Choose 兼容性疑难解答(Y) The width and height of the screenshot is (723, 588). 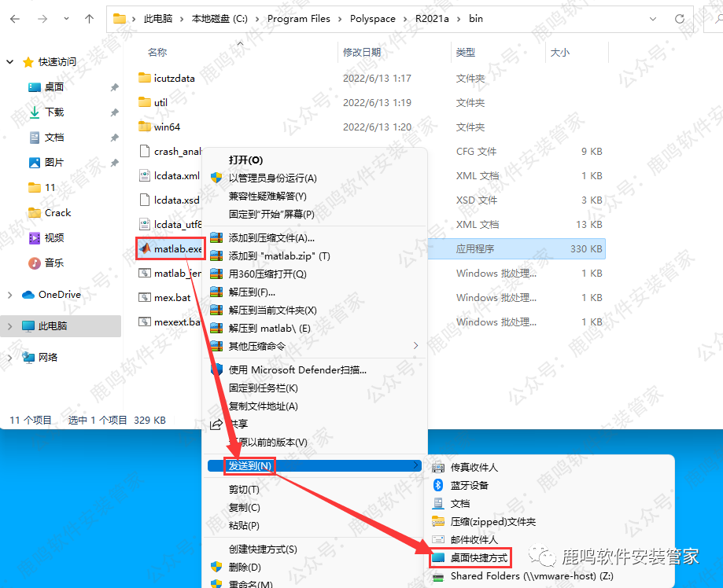coord(267,197)
